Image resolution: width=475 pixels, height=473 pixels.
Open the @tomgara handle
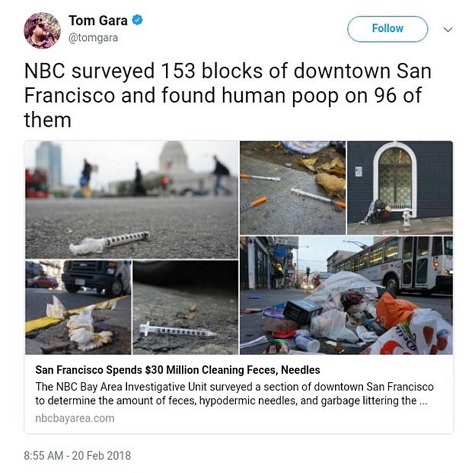(x=93, y=38)
